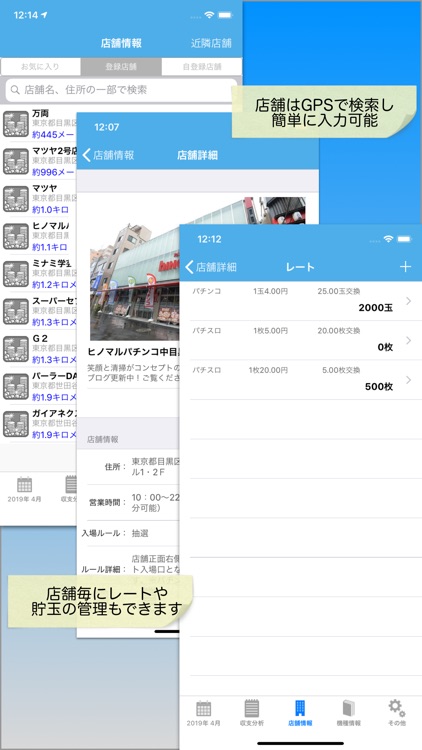
Task: Select the 約1.1キロ distance text
Action: (50, 247)
